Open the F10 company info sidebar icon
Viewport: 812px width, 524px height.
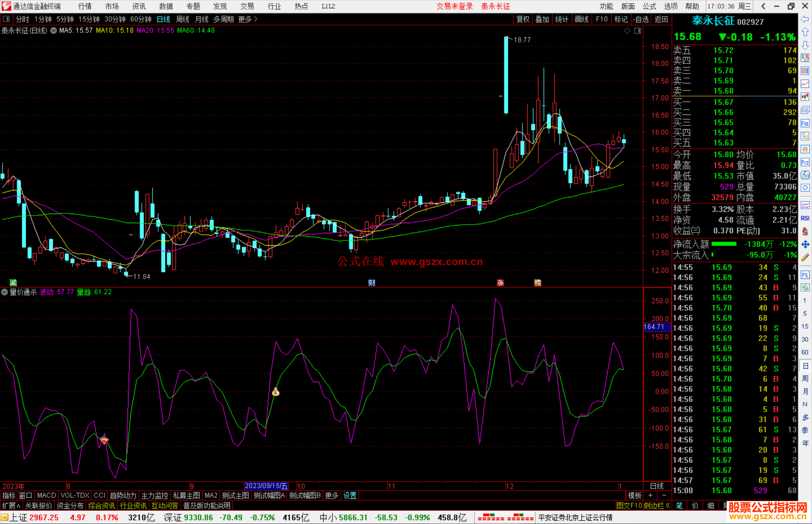point(805,123)
